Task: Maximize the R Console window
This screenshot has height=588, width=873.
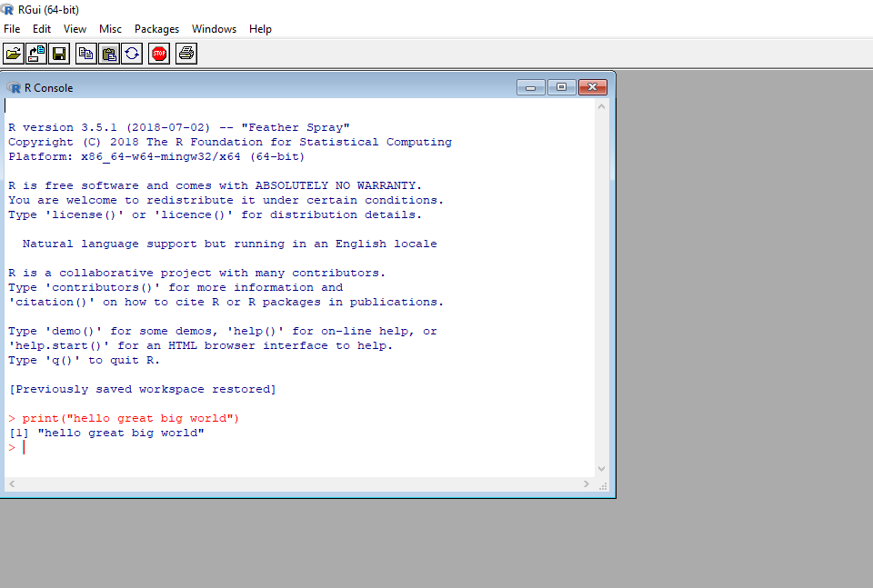Action: pos(562,87)
